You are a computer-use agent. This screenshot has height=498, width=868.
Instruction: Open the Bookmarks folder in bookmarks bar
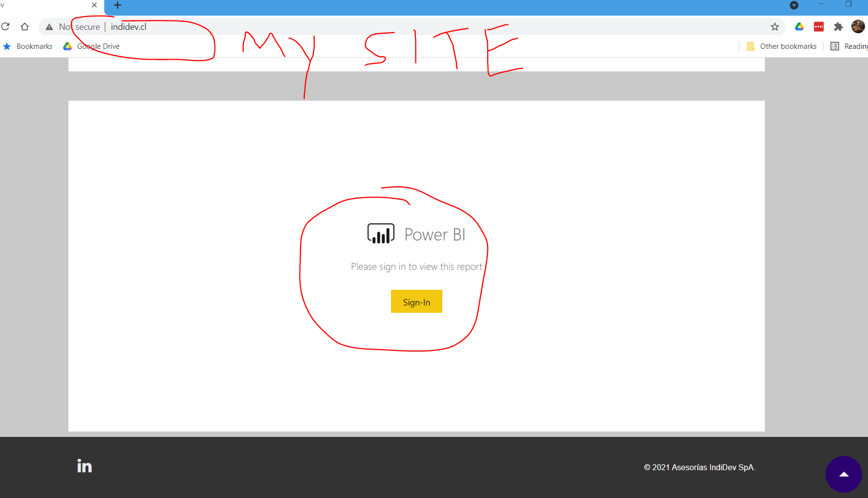tap(28, 46)
